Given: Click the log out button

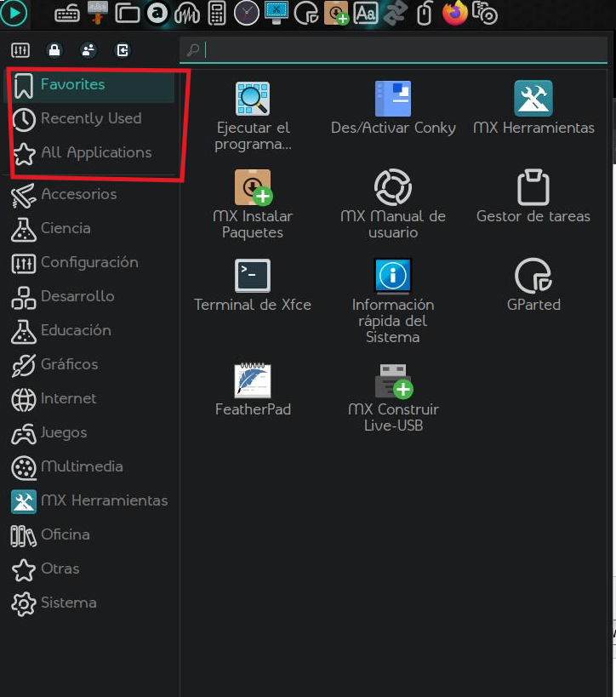Looking at the screenshot, I should point(123,50).
